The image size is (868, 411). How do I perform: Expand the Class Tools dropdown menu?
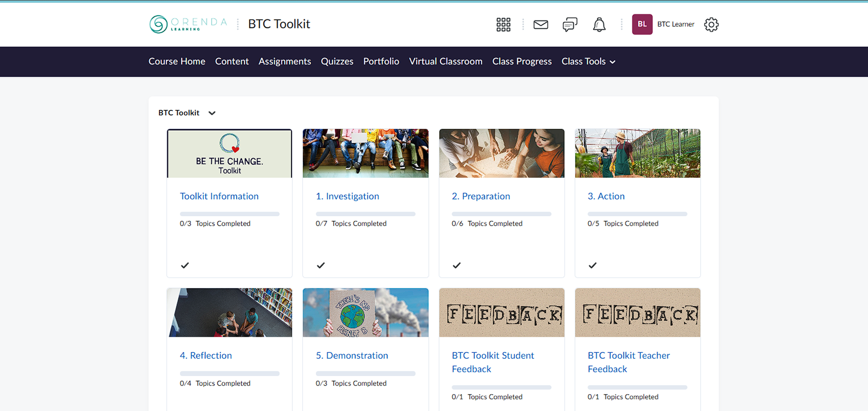[x=588, y=62]
